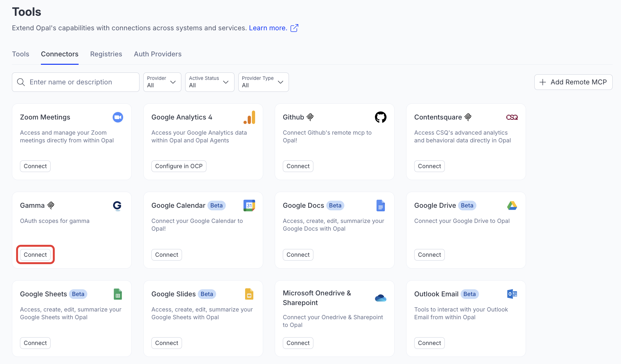Click the Beta badge on Google Calendar
The height and width of the screenshot is (364, 621).
[x=216, y=206]
